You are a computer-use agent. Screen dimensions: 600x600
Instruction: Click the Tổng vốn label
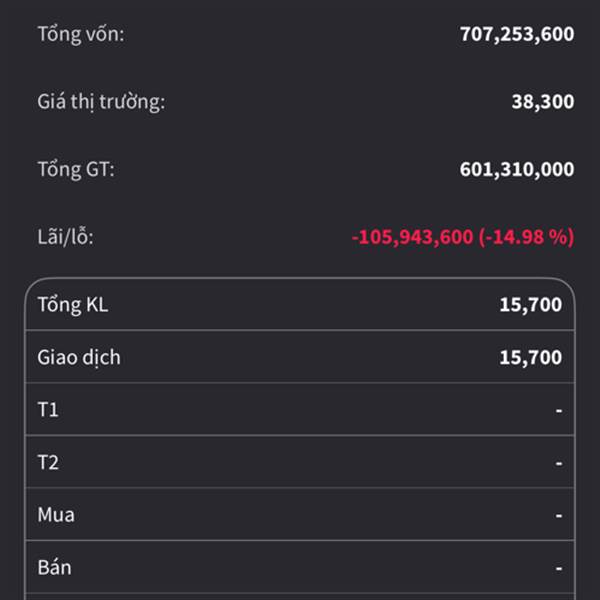(81, 34)
